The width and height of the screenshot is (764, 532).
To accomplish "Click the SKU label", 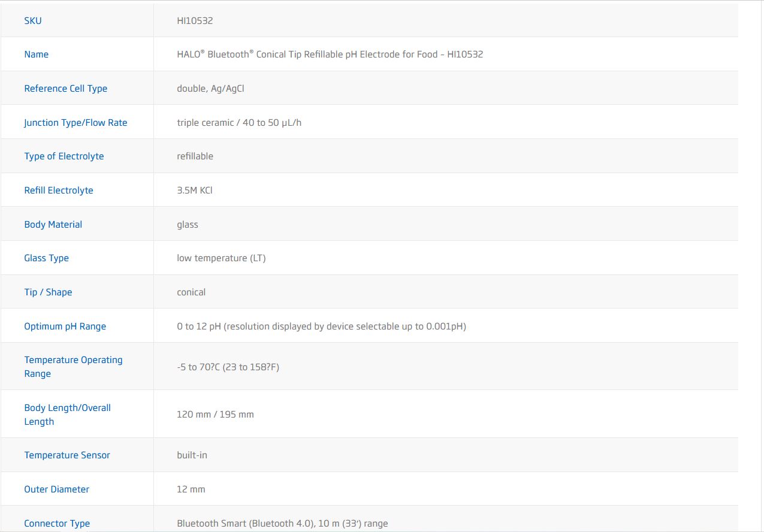I will (x=33, y=21).
